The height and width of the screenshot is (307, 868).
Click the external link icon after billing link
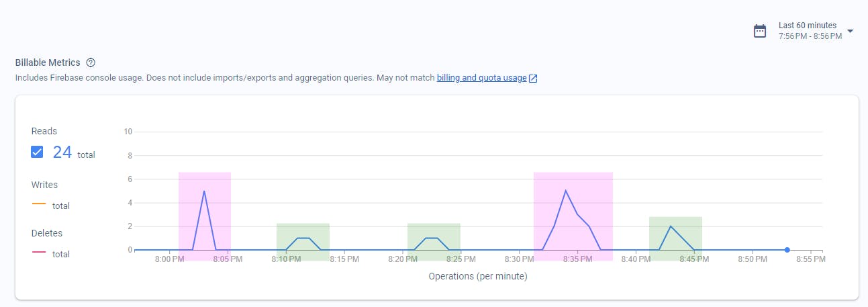(x=533, y=78)
